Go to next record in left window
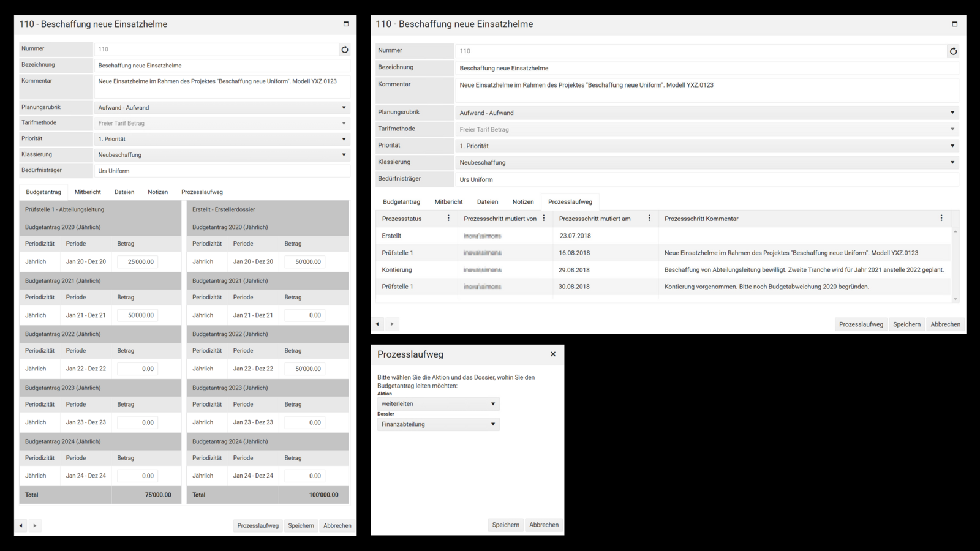980x551 pixels. [35, 525]
